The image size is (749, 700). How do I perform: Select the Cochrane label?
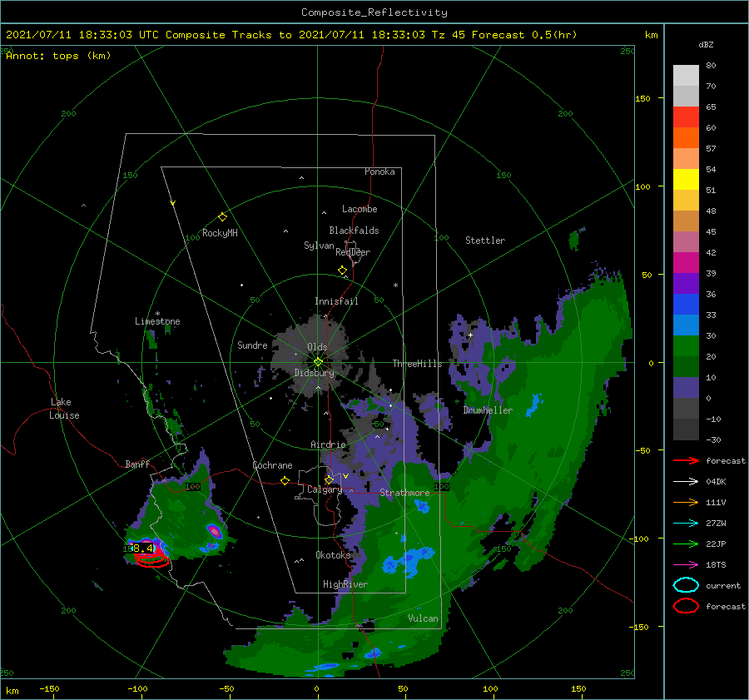point(272,465)
